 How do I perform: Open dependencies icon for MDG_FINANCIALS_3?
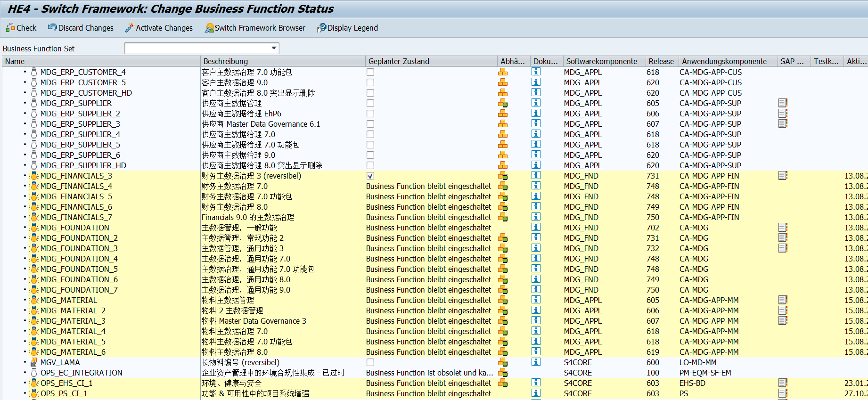pyautogui.click(x=503, y=176)
